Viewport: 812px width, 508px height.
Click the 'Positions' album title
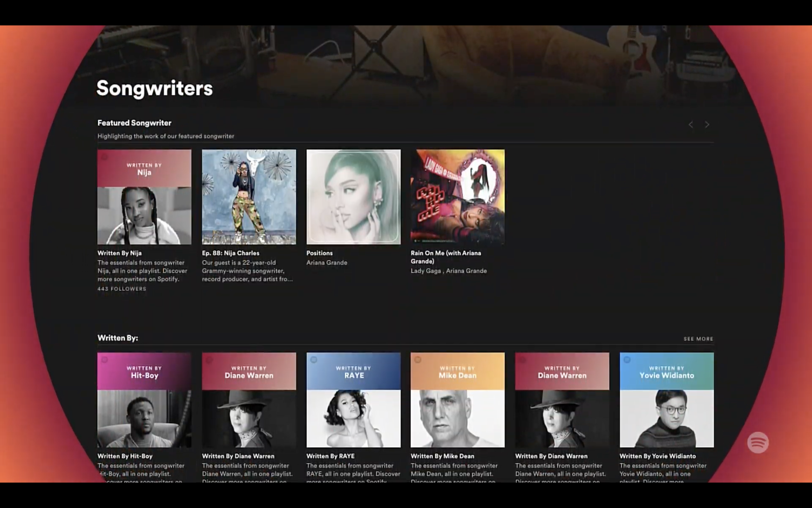[319, 253]
